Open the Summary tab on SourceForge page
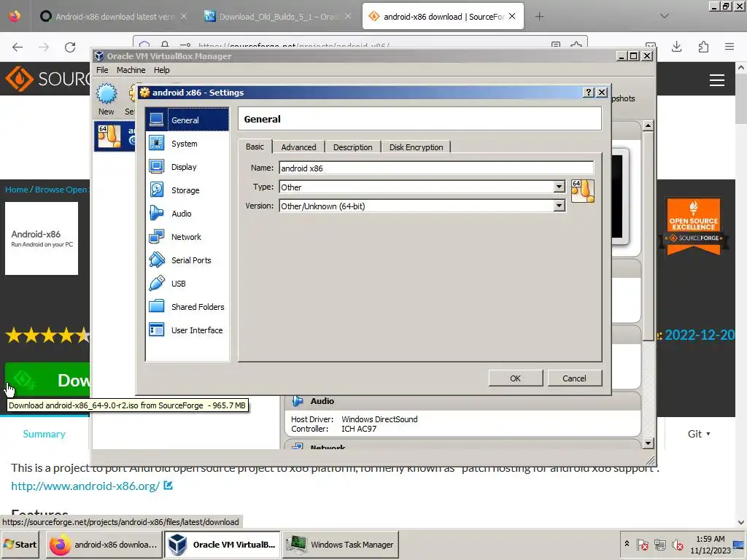 coord(44,434)
